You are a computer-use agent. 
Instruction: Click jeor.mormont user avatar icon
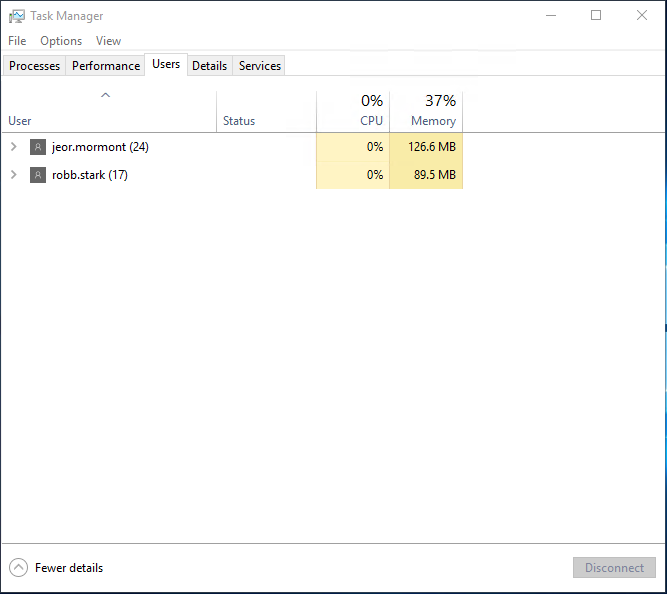tap(38, 147)
